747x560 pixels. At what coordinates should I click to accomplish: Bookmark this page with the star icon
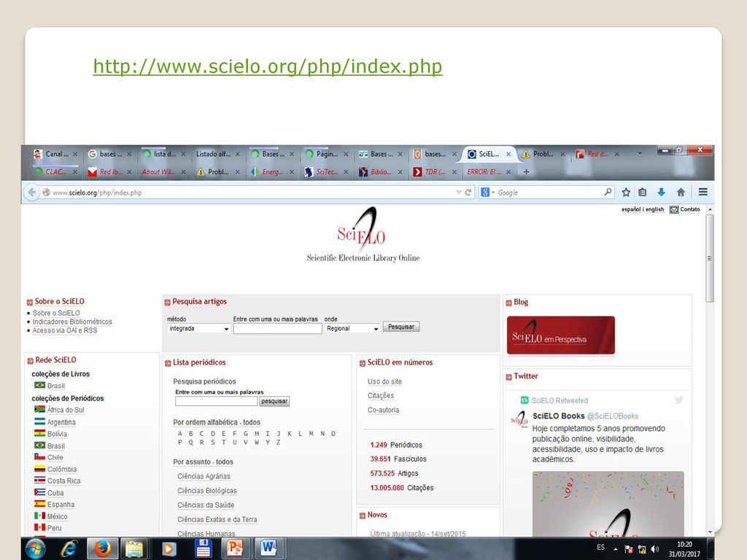tap(626, 192)
